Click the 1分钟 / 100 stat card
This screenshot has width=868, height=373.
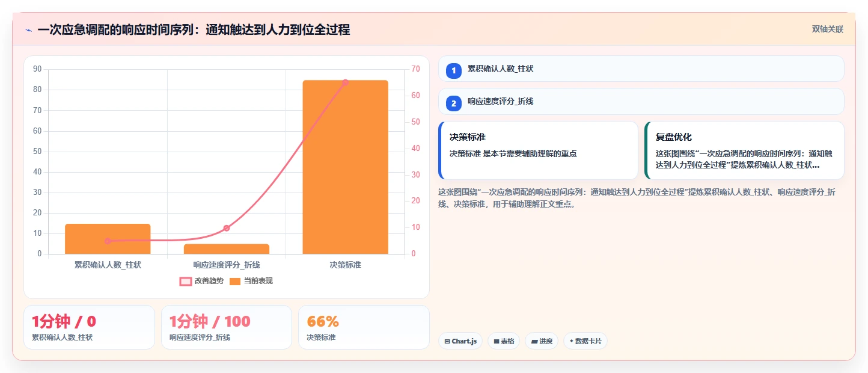(x=226, y=327)
